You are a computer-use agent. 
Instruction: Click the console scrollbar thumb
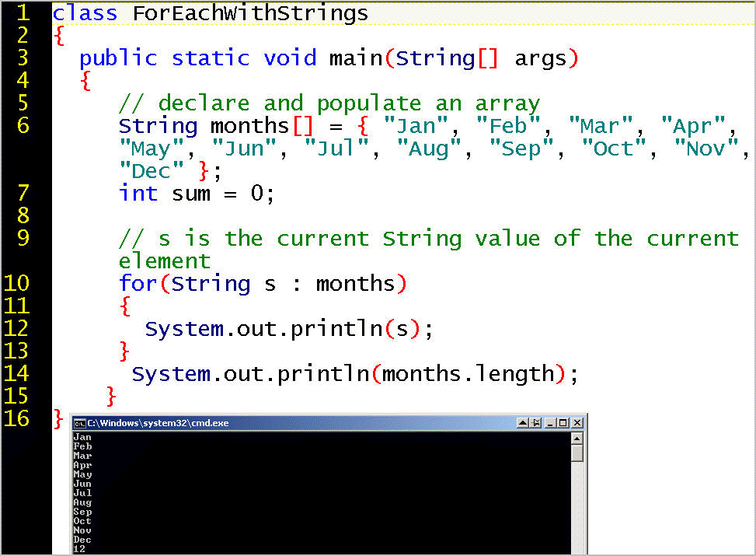coord(577,453)
